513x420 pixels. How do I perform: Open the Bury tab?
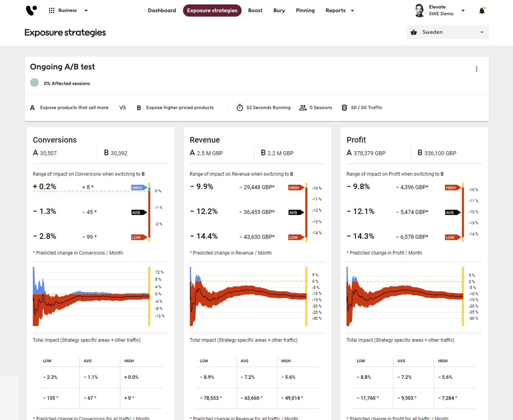(279, 10)
